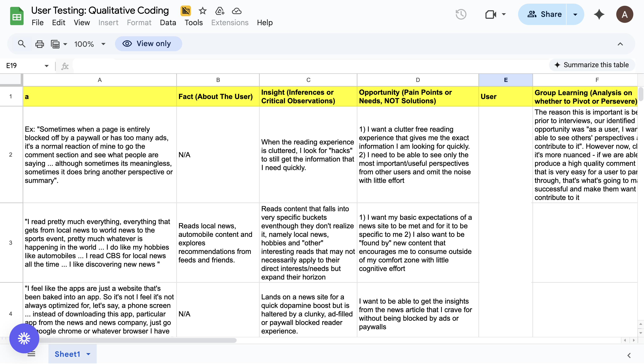Click the print icon

(x=39, y=44)
